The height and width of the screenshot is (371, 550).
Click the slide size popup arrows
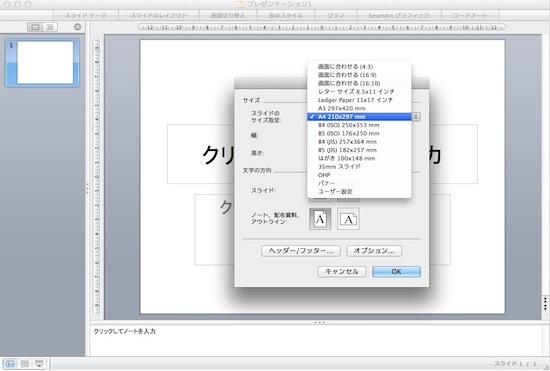pyautogui.click(x=416, y=117)
